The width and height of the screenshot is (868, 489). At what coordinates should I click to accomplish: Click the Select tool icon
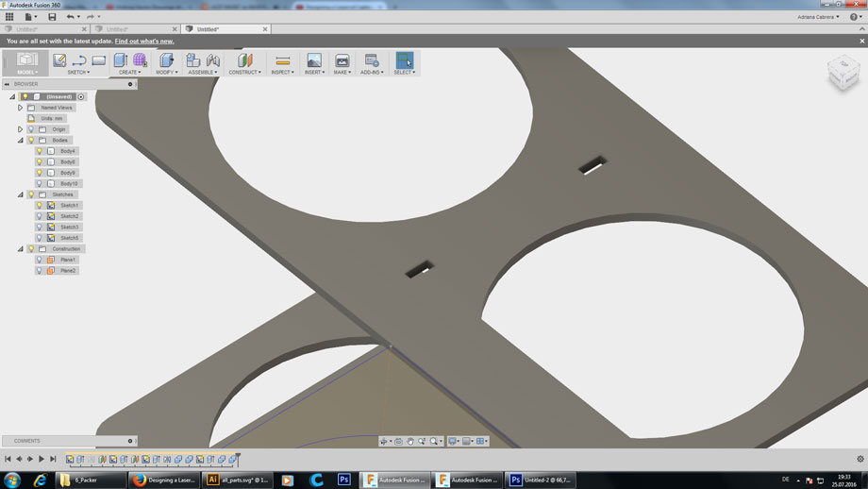(404, 59)
